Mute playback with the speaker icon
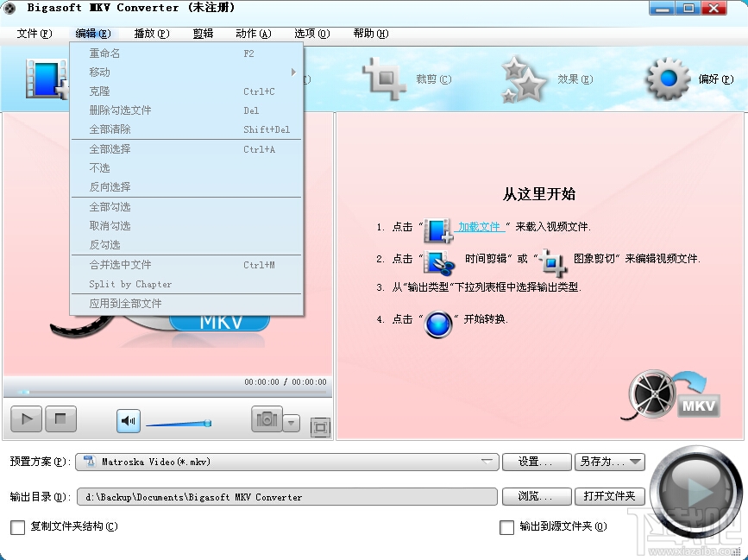748x560 pixels. click(128, 420)
